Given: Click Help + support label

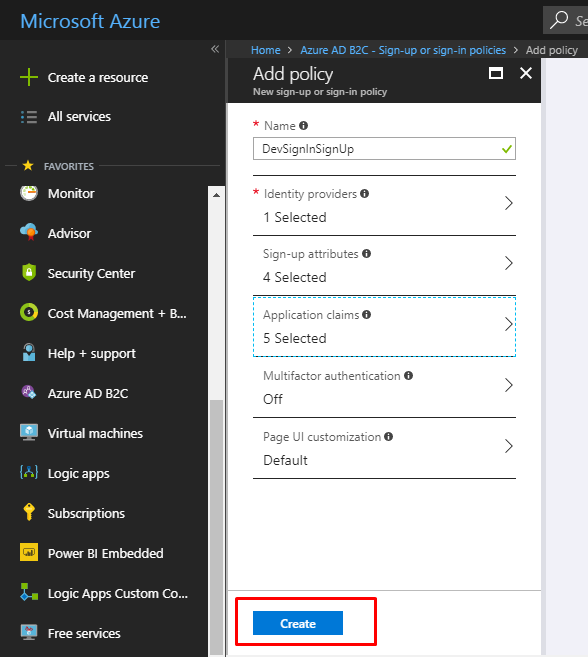Looking at the screenshot, I should coord(92,354).
